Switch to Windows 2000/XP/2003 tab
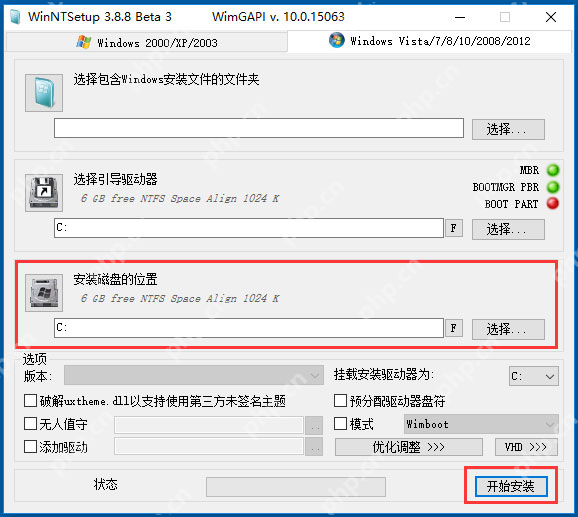The height and width of the screenshot is (517, 578). tap(147, 43)
